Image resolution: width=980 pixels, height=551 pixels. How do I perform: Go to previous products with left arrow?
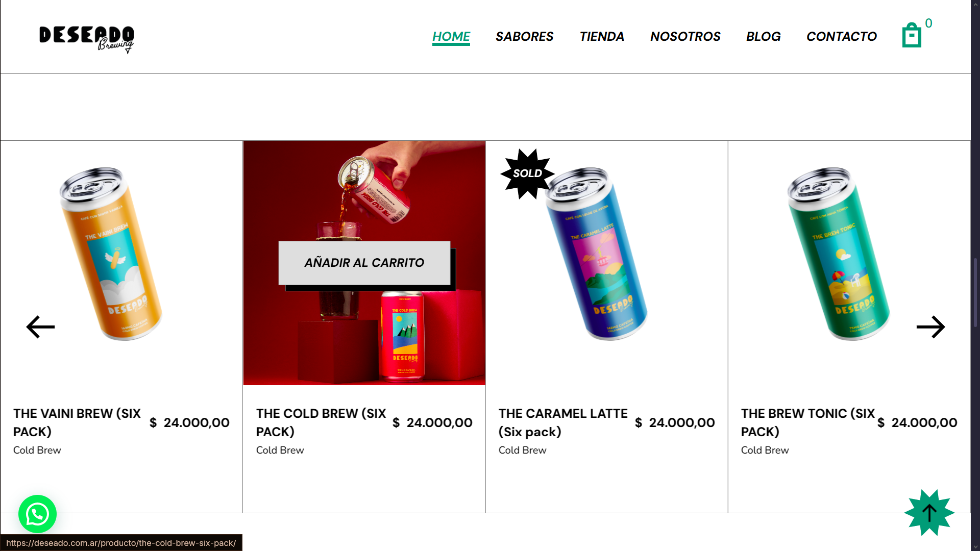pyautogui.click(x=40, y=327)
